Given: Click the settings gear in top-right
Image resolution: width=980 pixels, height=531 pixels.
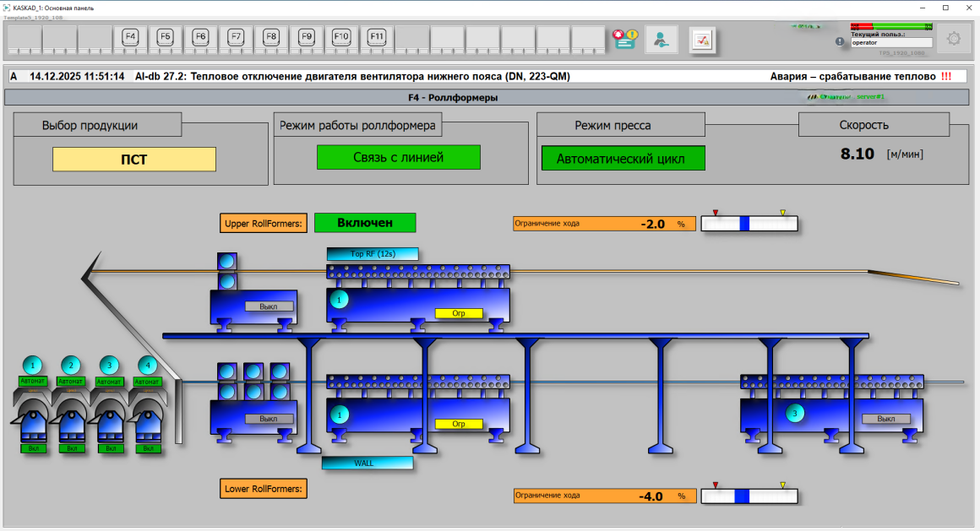Looking at the screenshot, I should (x=954, y=39).
